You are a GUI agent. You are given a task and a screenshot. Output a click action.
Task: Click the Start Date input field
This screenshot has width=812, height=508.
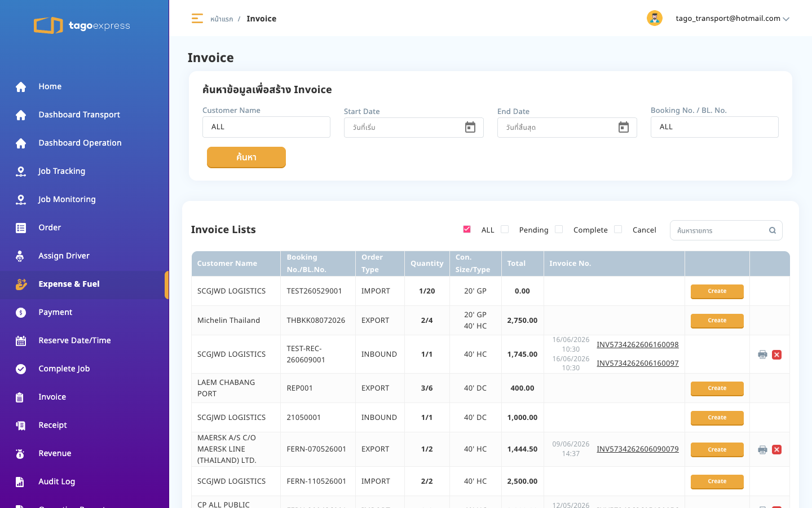point(414,128)
